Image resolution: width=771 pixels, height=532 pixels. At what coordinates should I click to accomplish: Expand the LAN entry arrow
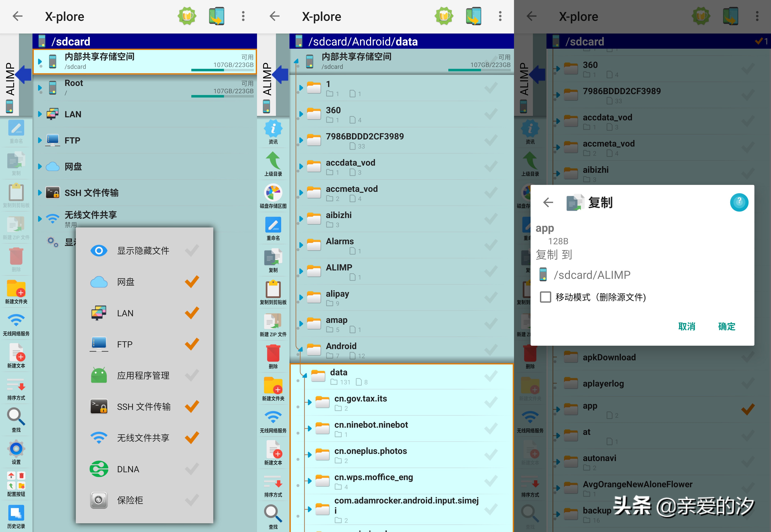(40, 114)
